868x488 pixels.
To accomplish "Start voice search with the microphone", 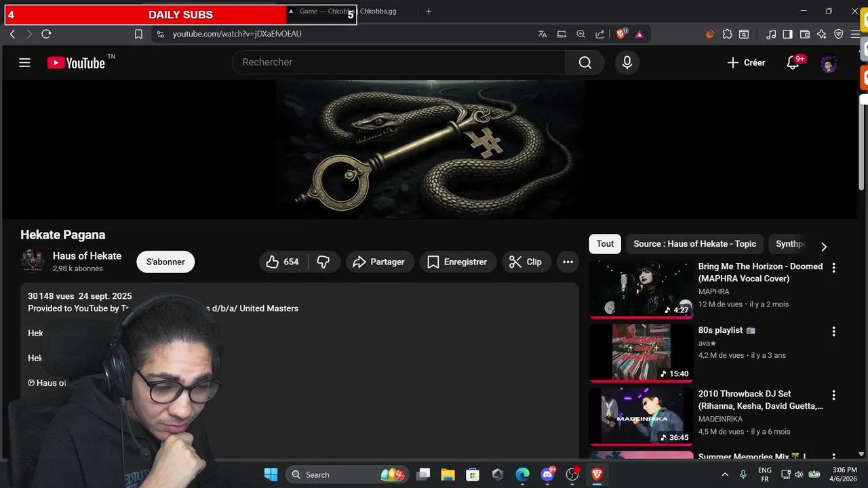I will (x=627, y=62).
